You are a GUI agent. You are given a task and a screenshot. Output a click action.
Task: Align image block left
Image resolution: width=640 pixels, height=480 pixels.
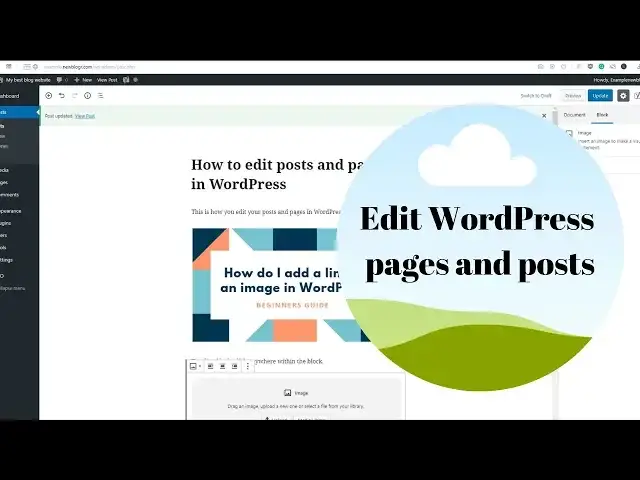[210, 367]
